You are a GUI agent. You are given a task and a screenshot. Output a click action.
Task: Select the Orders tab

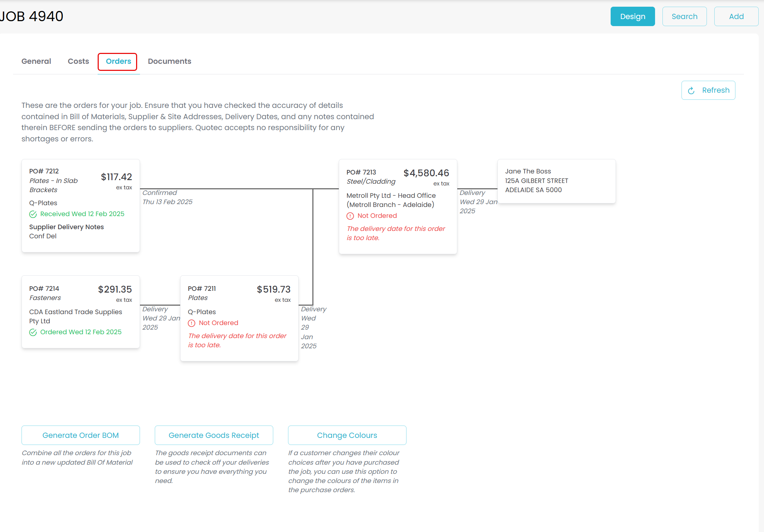pyautogui.click(x=118, y=61)
